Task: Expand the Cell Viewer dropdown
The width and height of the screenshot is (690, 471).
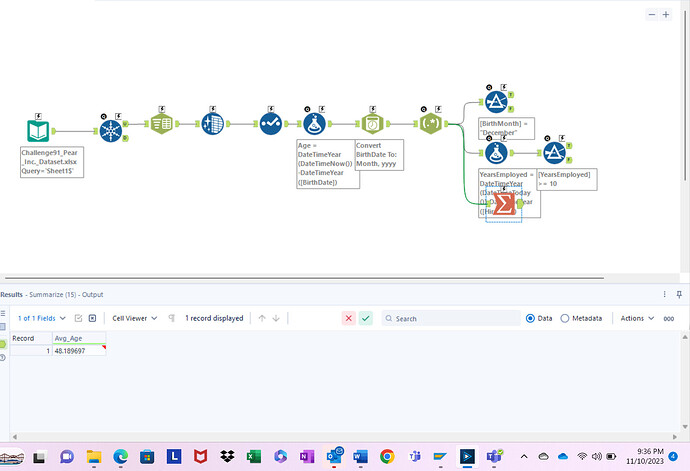Action: coord(134,318)
